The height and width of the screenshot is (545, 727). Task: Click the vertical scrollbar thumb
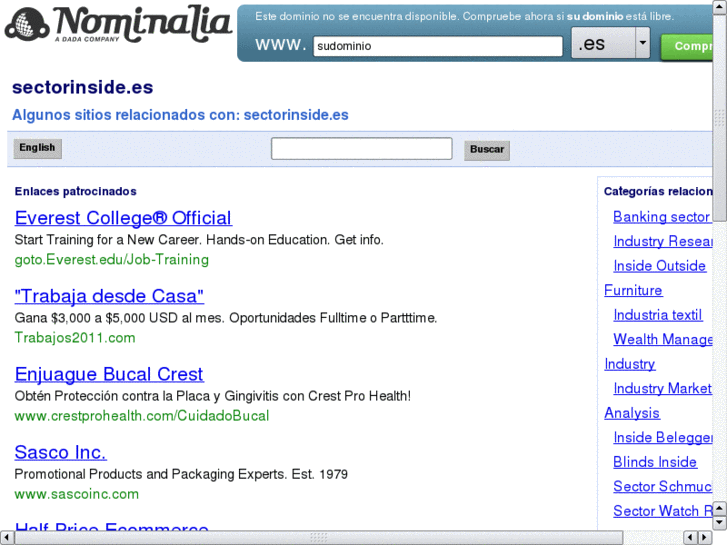pos(719,118)
